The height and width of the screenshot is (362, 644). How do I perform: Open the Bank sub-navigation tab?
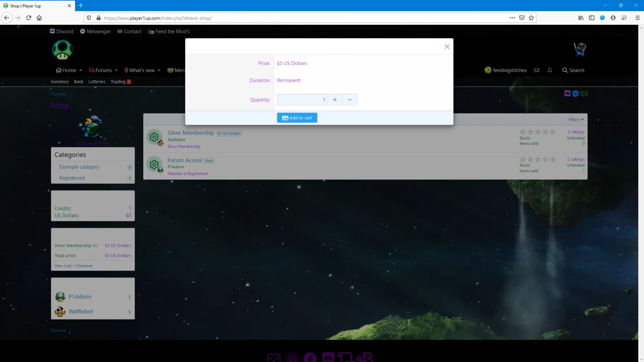point(79,82)
